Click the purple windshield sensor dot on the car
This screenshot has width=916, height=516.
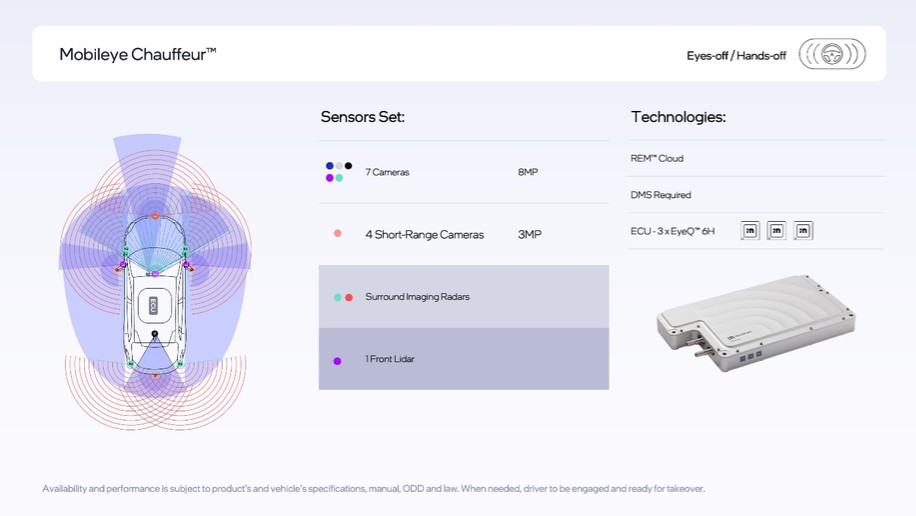[155, 273]
